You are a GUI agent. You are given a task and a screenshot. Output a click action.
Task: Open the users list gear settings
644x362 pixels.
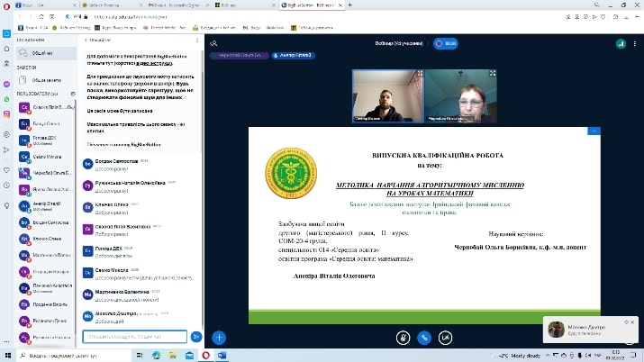click(73, 94)
